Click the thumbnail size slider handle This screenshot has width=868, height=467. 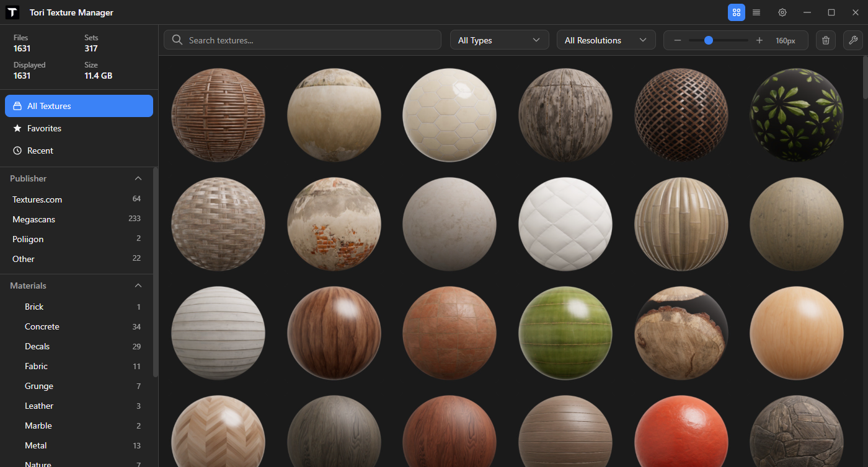[x=709, y=40]
